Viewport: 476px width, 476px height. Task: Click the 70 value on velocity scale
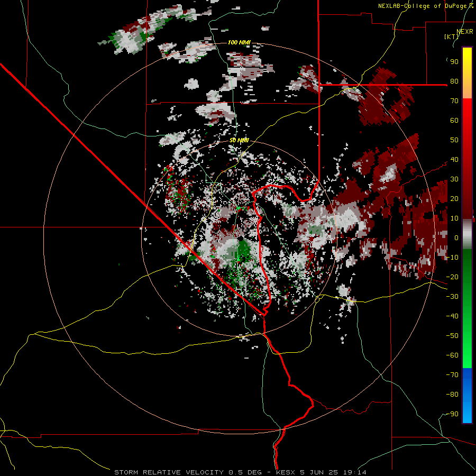coord(454,101)
